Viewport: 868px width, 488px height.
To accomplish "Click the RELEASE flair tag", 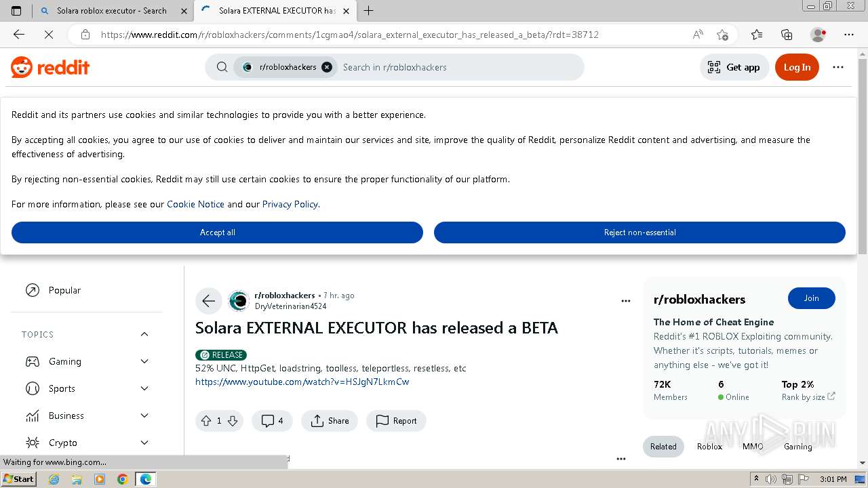I will coord(221,354).
